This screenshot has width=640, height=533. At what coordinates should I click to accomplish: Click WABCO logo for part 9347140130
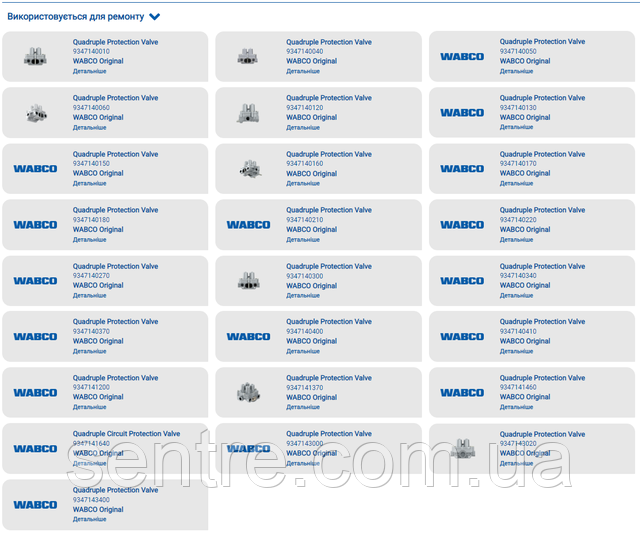point(462,113)
